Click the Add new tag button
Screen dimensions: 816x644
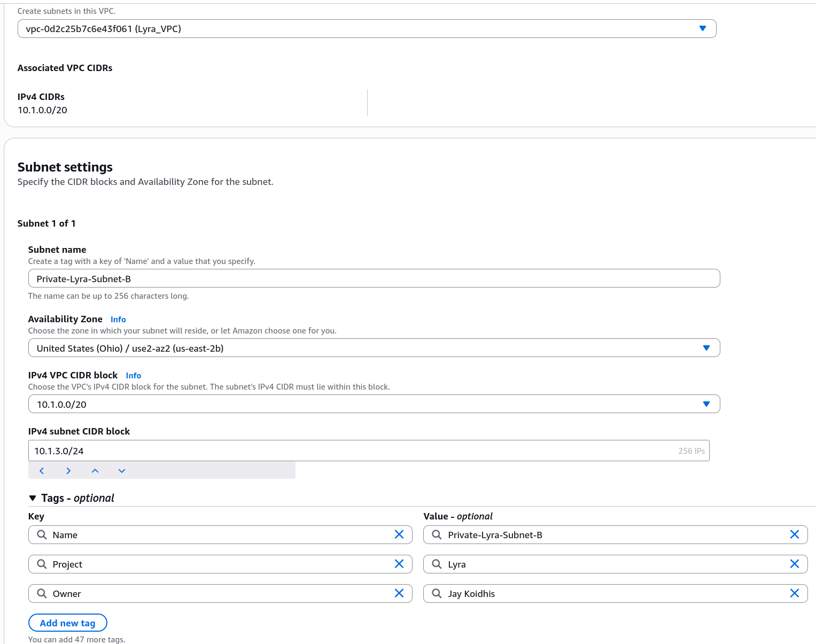pyautogui.click(x=67, y=623)
